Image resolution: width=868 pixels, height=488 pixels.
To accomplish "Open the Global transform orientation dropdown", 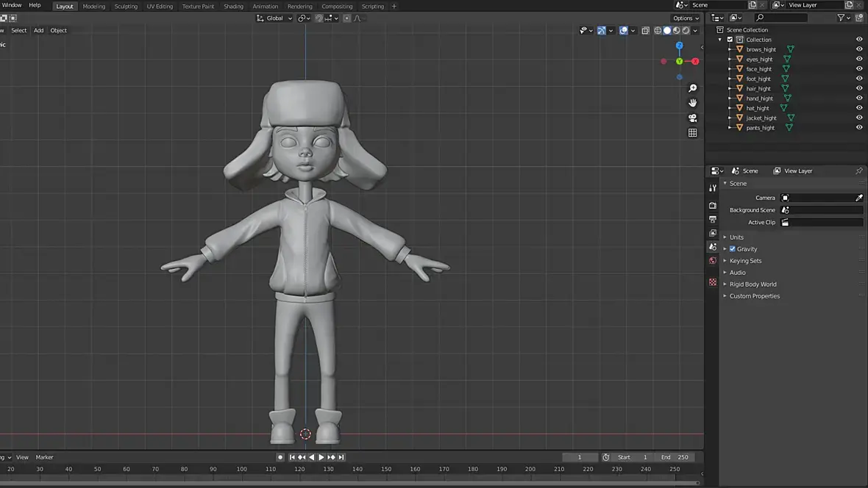I will coord(274,18).
